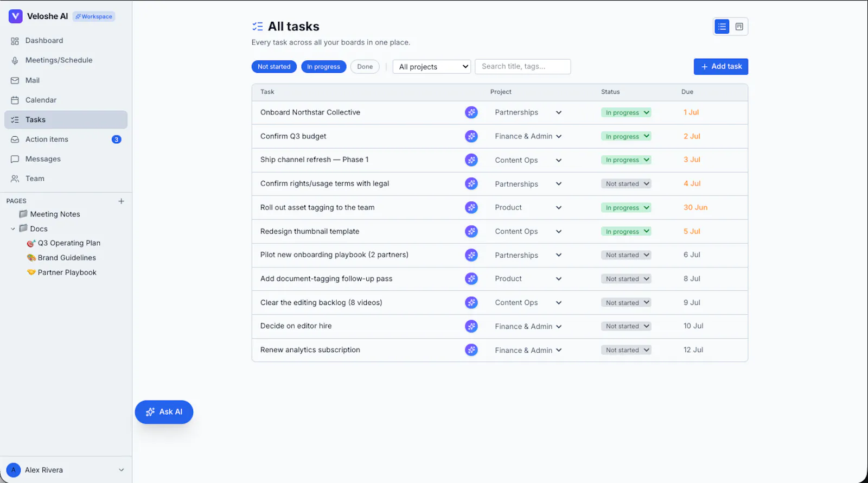
Task: Open the All projects dropdown
Action: (432, 67)
